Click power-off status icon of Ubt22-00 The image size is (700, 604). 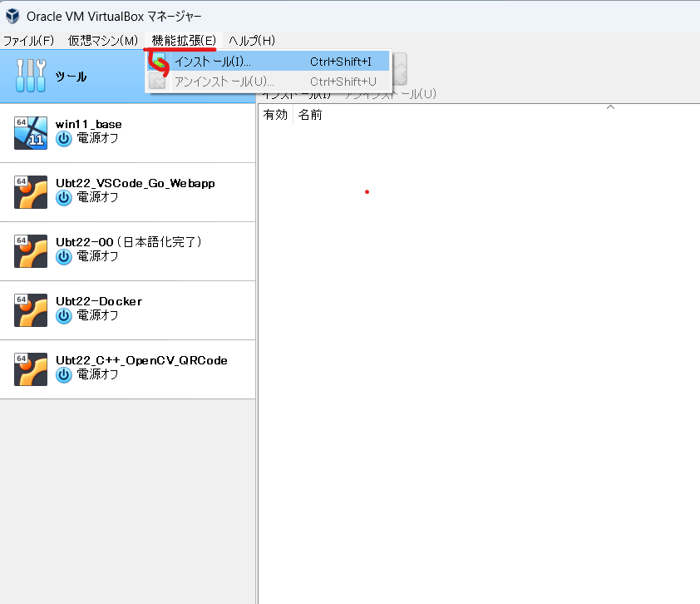tap(64, 257)
